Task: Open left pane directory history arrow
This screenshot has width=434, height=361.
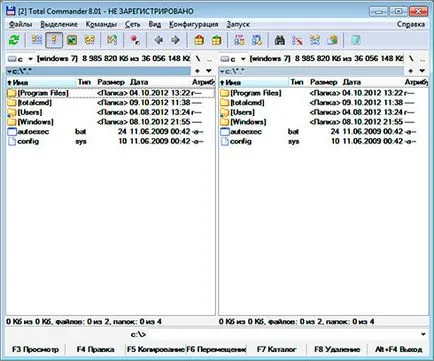Action: 209,71
